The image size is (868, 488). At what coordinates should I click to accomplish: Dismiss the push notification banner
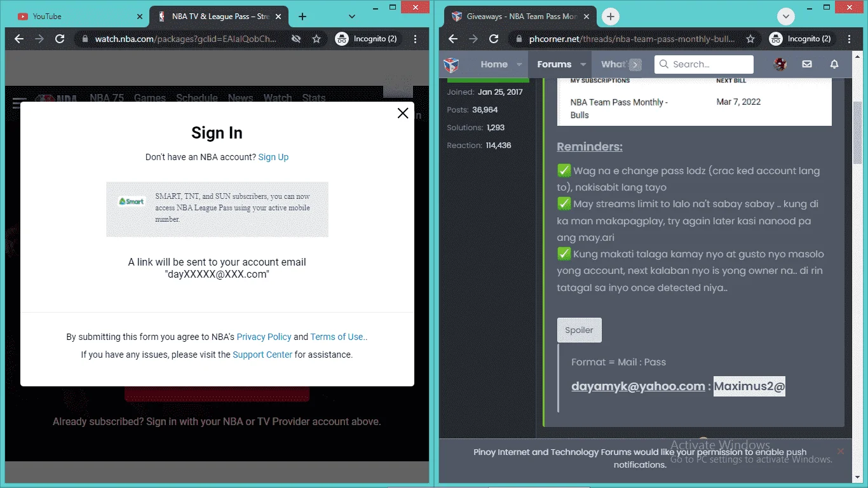841,451
